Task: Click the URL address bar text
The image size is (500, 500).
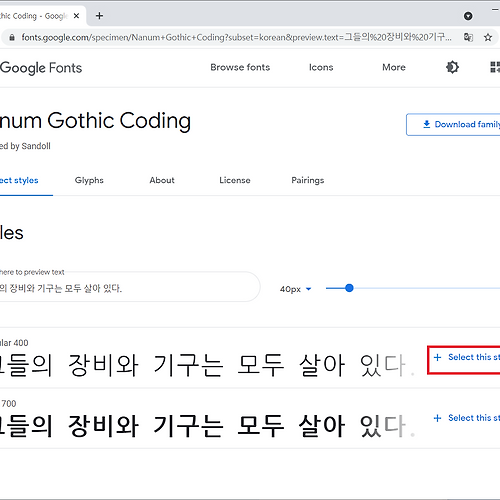Action: click(x=236, y=37)
